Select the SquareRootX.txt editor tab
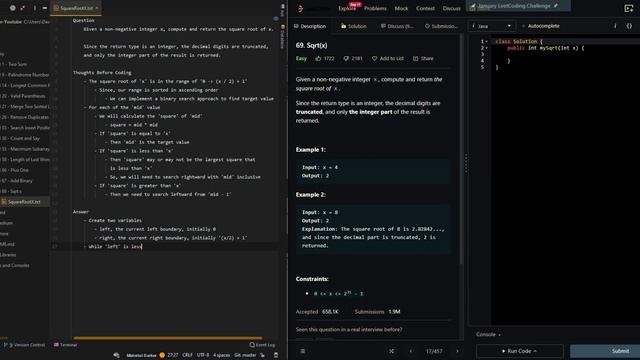This screenshot has height=360, width=640. pyautogui.click(x=76, y=8)
